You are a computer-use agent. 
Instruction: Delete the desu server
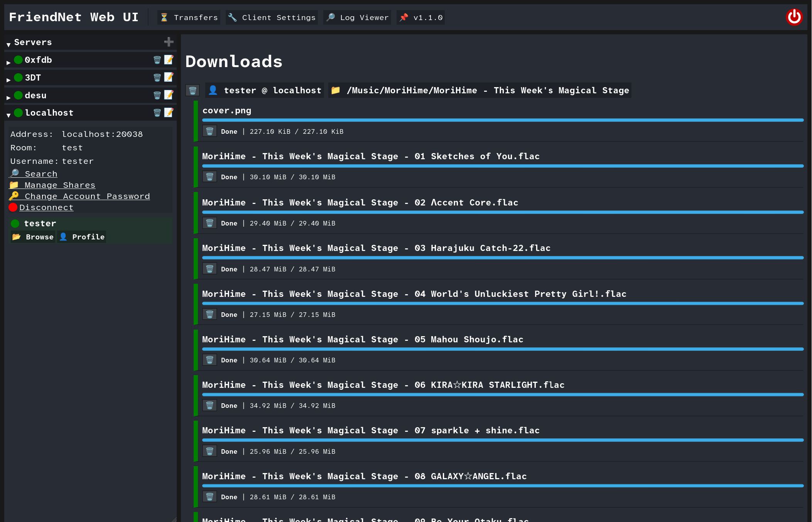pyautogui.click(x=157, y=95)
